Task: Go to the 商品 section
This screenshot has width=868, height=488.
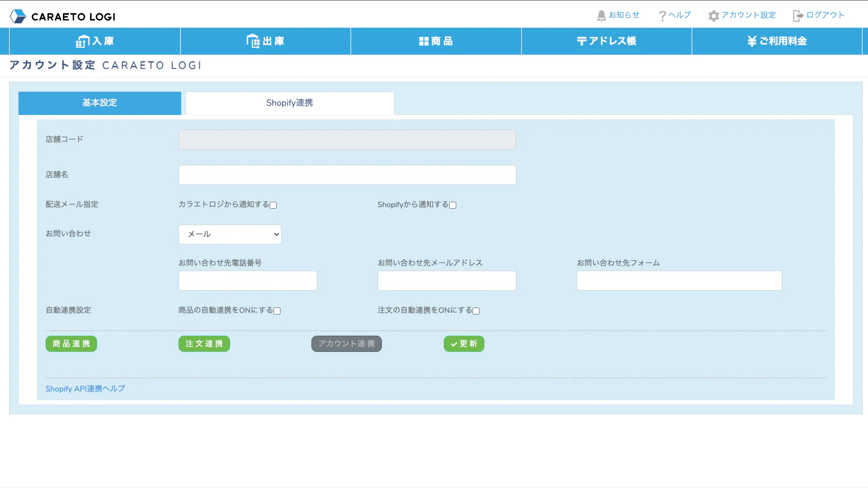Action: 436,41
